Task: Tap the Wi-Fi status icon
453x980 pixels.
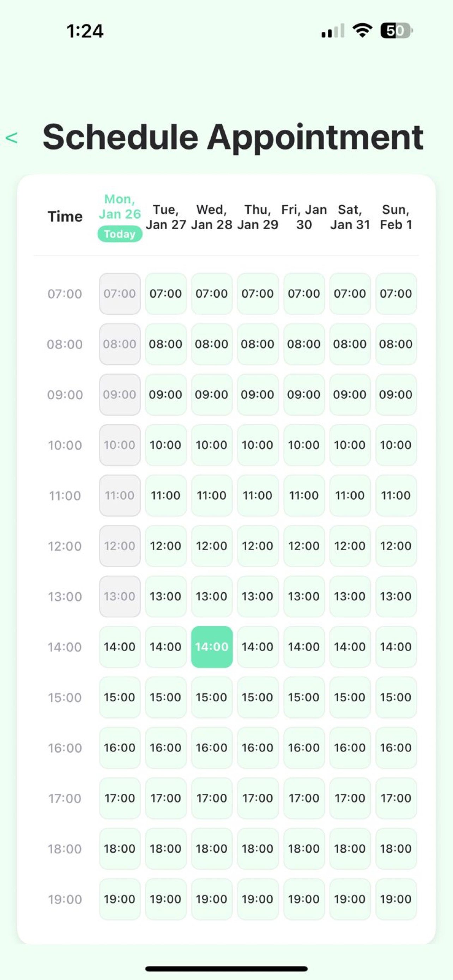Action: 362,30
